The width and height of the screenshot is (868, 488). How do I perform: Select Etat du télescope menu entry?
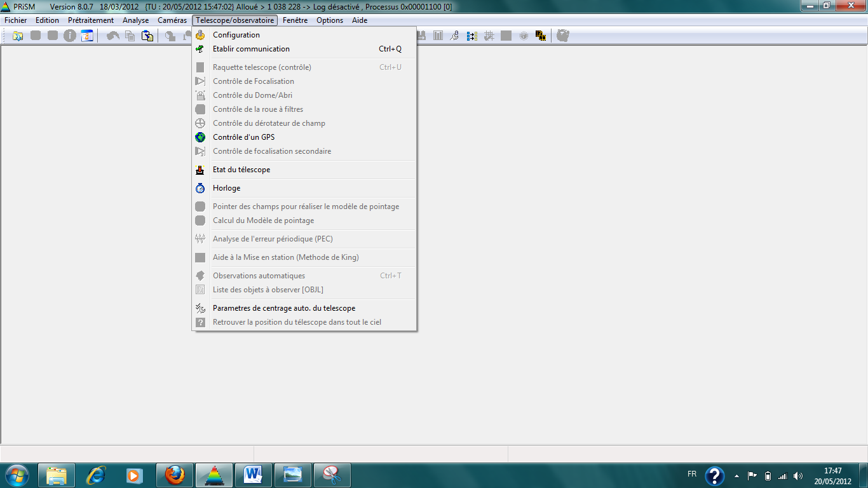click(241, 170)
